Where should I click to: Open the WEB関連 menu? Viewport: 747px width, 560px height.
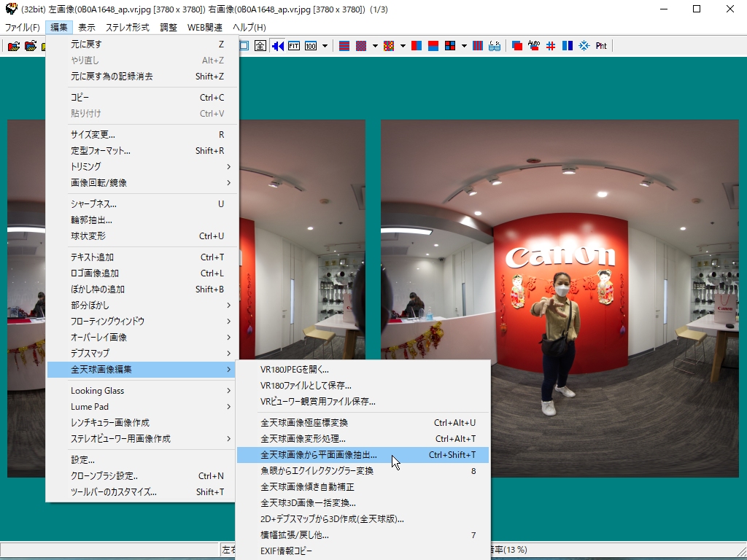coord(205,28)
